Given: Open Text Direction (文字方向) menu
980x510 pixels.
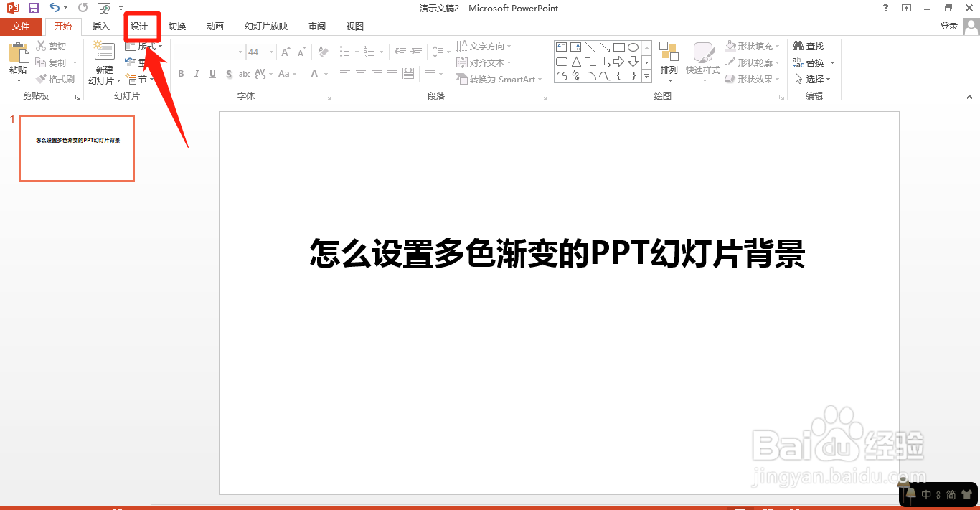Looking at the screenshot, I should tap(484, 46).
